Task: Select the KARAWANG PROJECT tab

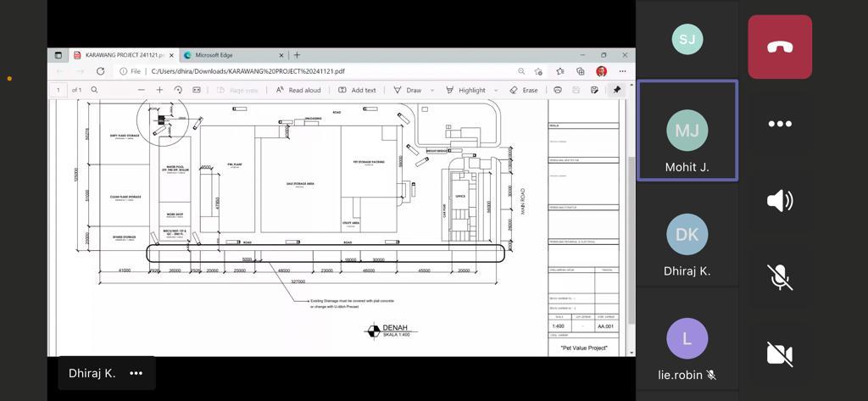Action: [x=119, y=55]
